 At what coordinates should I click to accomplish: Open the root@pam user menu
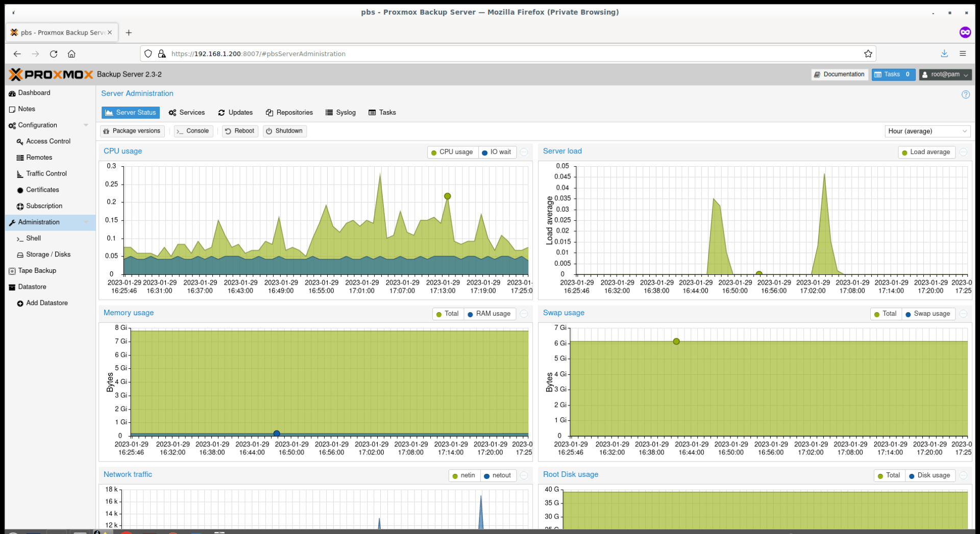click(x=945, y=74)
